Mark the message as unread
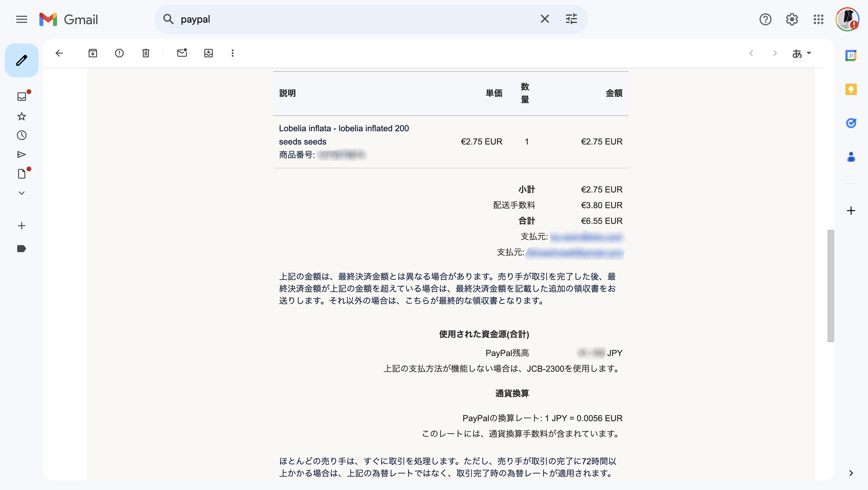This screenshot has height=490, width=868. coord(182,53)
